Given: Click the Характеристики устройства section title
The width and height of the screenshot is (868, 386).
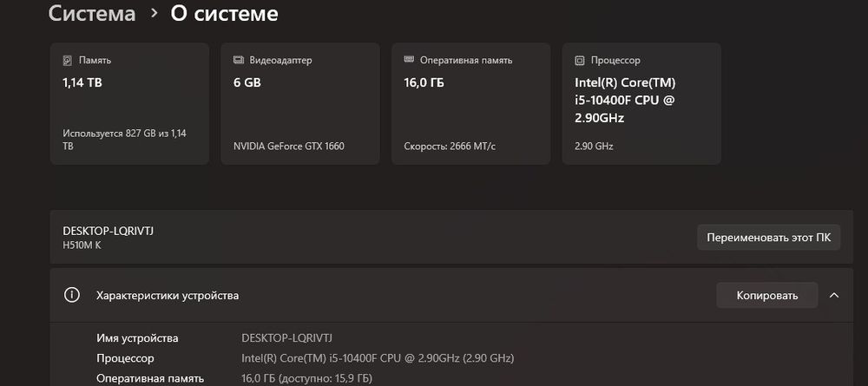Looking at the screenshot, I should pos(167,295).
